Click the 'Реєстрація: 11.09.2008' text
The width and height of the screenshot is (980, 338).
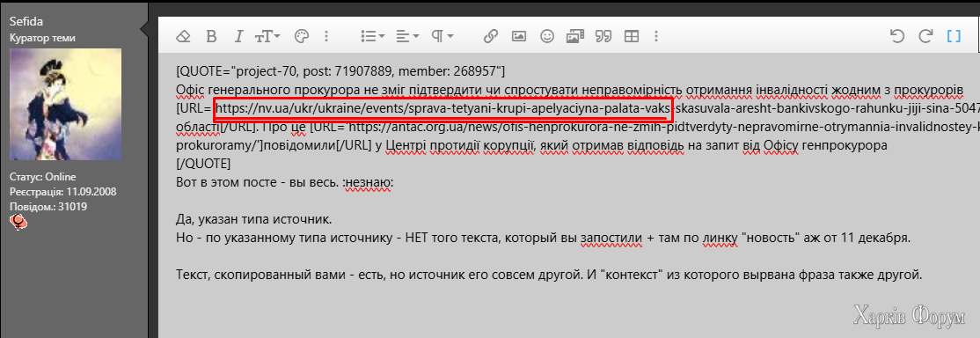[62, 192]
